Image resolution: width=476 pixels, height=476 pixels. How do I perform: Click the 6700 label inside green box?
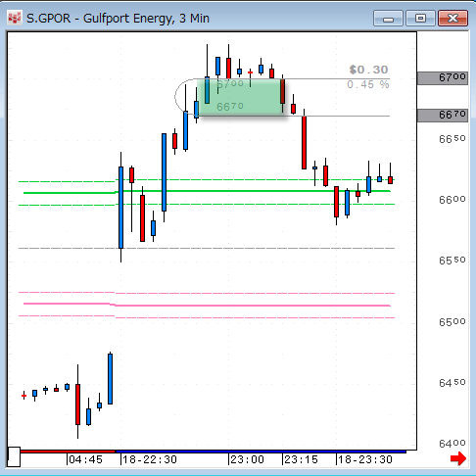[230, 84]
